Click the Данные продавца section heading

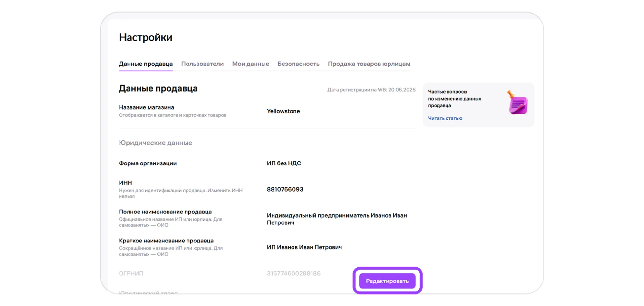coord(158,88)
